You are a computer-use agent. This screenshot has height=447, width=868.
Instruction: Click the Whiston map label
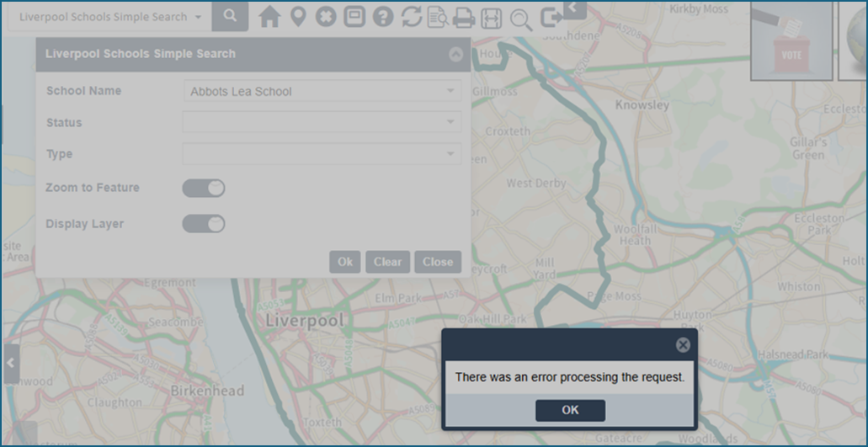[x=799, y=286]
